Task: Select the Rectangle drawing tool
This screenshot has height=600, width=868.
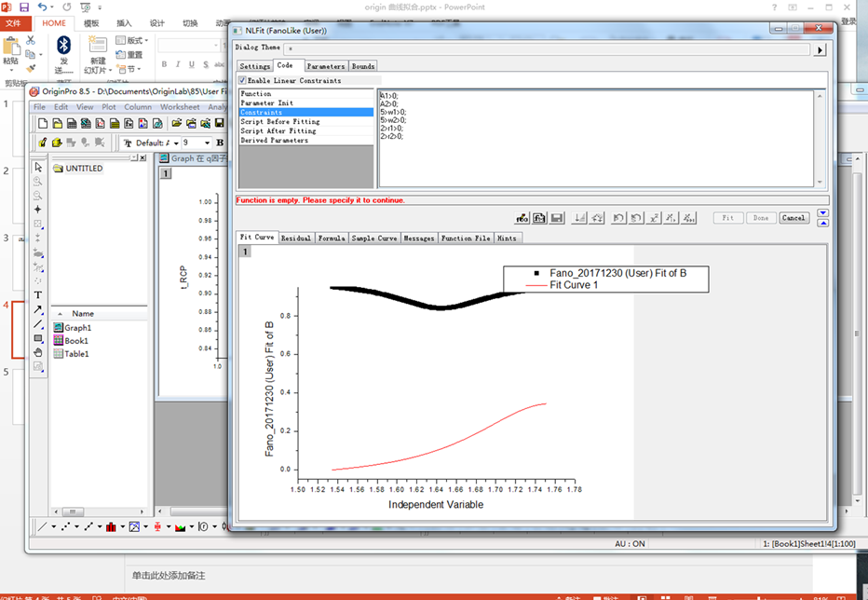Action: pyautogui.click(x=37, y=338)
